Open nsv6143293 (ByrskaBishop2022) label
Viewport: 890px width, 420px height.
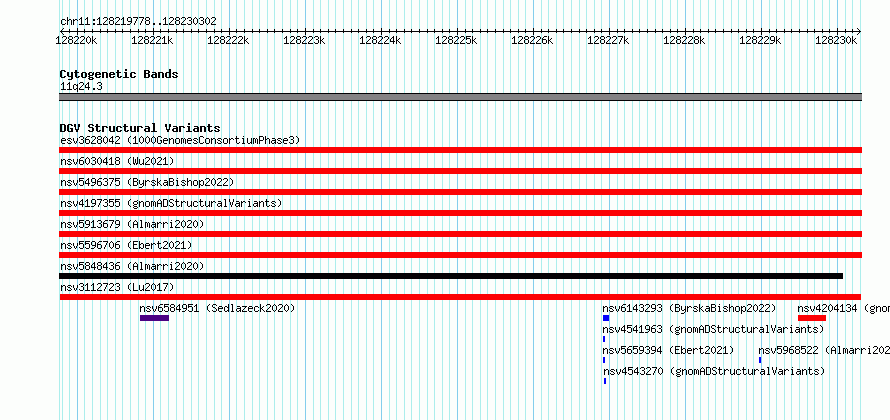click(x=689, y=308)
